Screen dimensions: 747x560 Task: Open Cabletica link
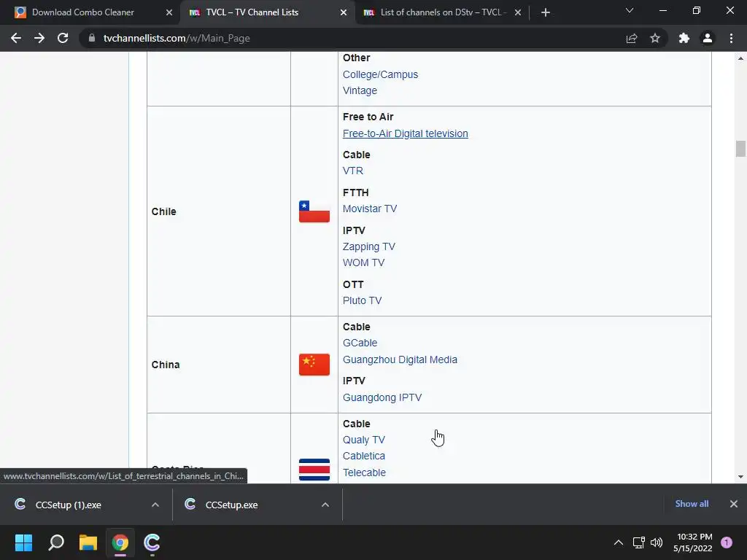363,456
